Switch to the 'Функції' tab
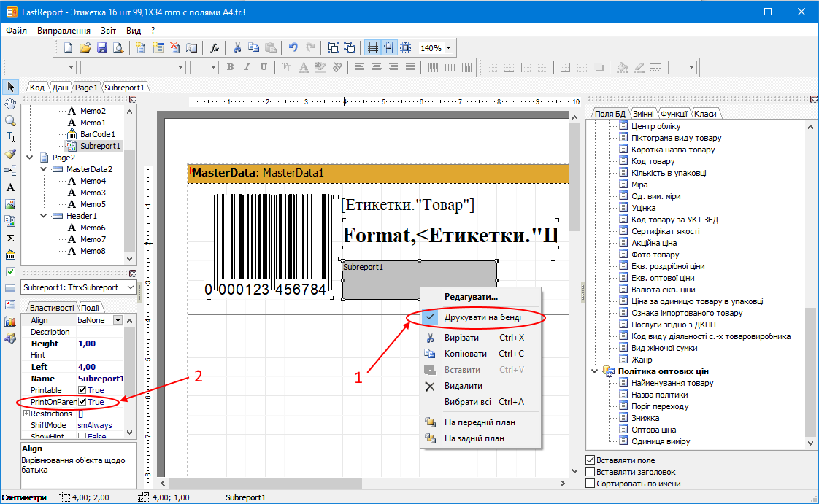The width and height of the screenshot is (819, 504). (x=673, y=113)
